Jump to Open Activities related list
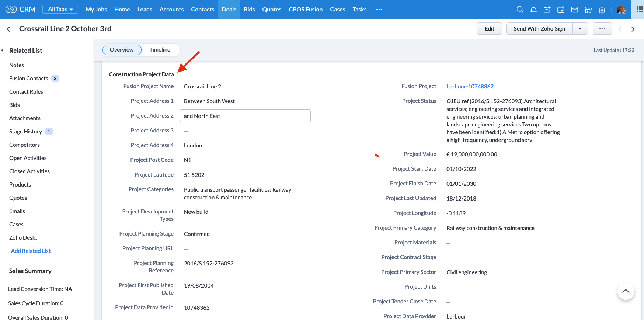The width and height of the screenshot is (644, 320). [x=28, y=158]
